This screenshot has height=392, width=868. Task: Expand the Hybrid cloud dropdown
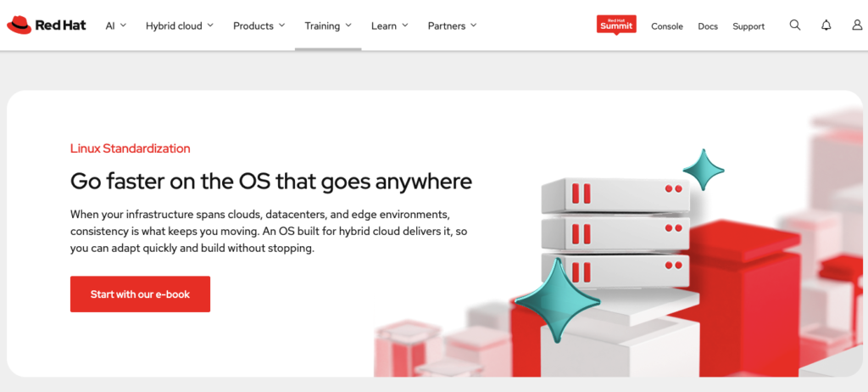pos(180,25)
